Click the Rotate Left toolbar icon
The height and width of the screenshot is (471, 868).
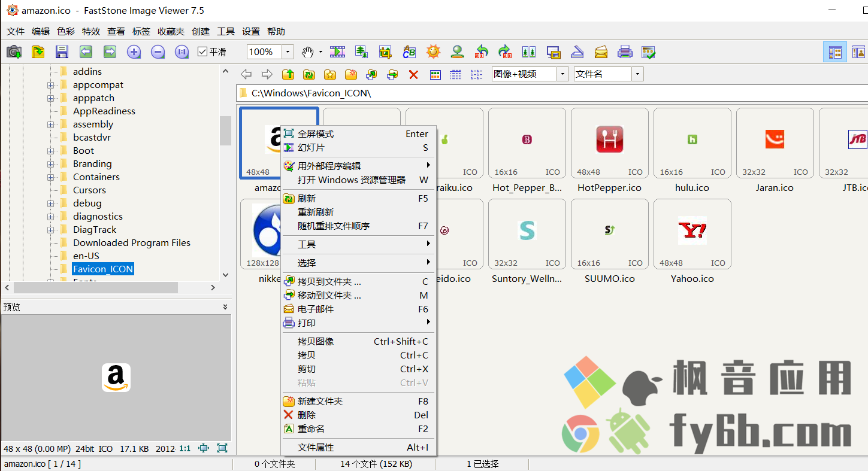481,52
